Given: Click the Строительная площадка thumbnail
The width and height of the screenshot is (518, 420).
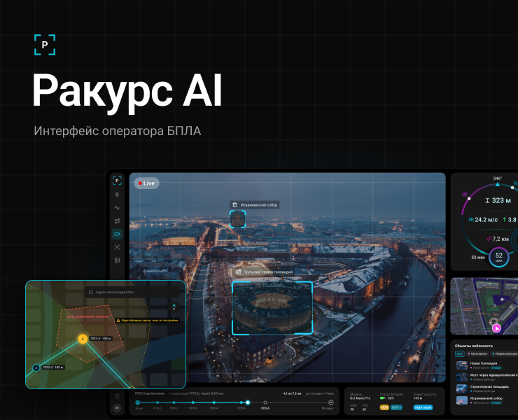Looking at the screenshot, I should click(x=462, y=388).
